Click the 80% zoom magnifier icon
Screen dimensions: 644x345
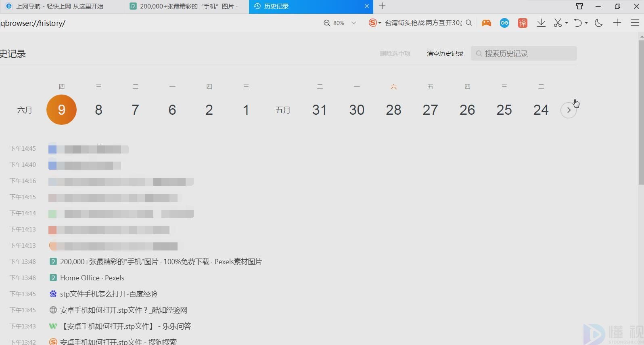(327, 23)
